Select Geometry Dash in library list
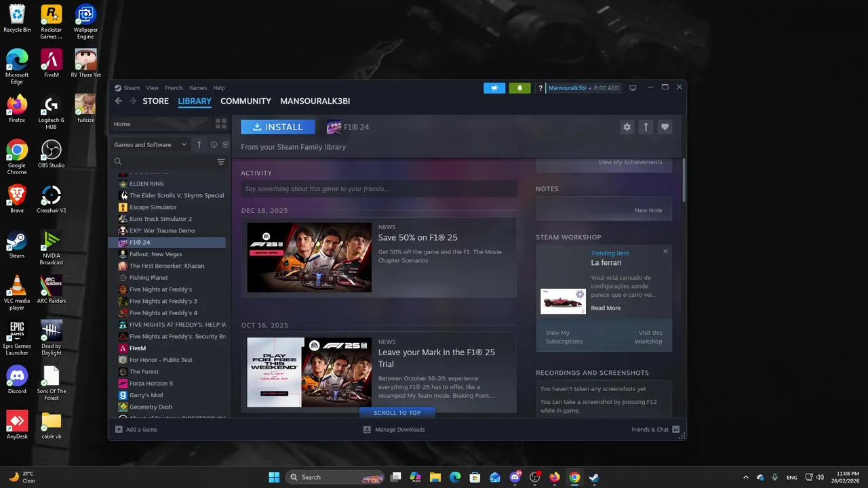The image size is (868, 488). click(x=167, y=407)
